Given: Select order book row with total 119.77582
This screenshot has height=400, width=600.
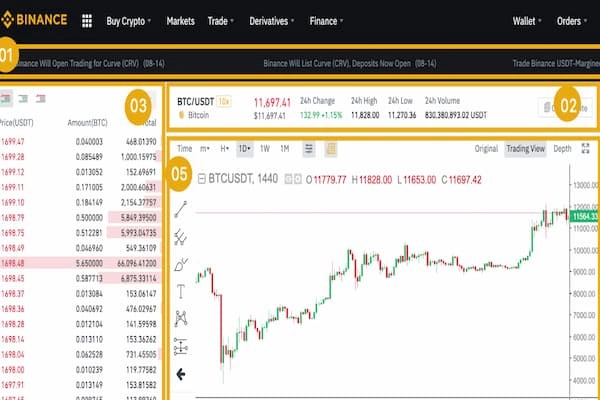Looking at the screenshot, I should point(80,369).
